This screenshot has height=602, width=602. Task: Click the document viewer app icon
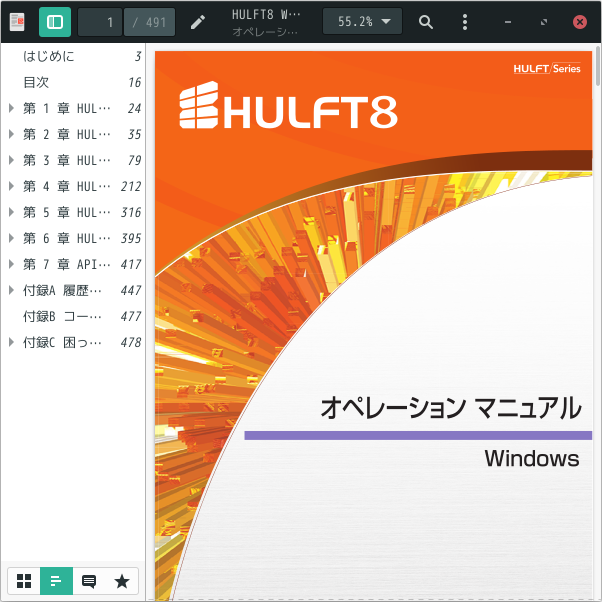click(17, 22)
